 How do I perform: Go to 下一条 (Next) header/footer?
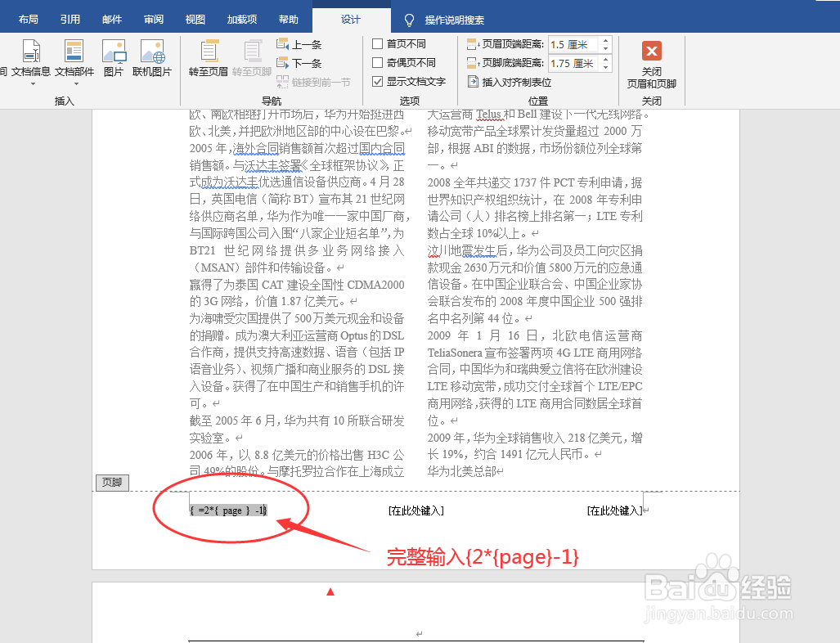click(x=299, y=63)
